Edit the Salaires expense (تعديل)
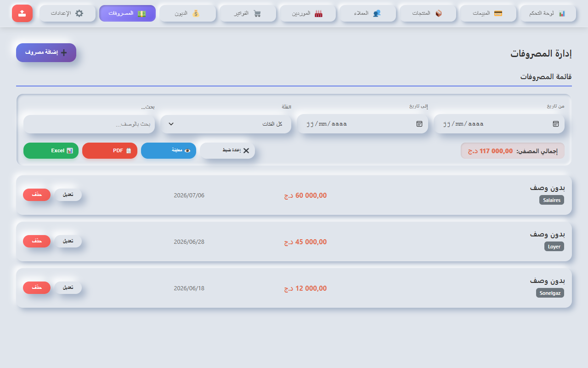Screen dimensions: 588x368 pos(68,195)
